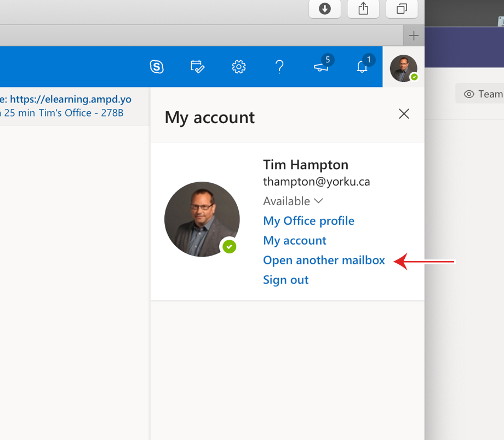Expand the Available status dropdown

[293, 201]
